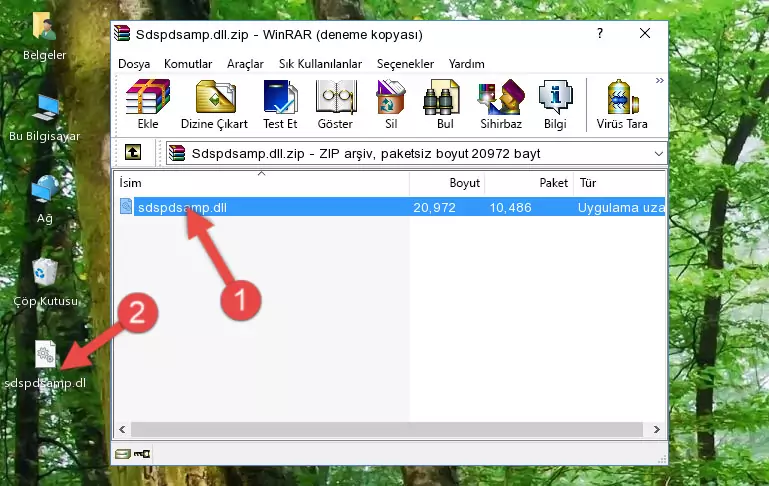This screenshot has height=486, width=769.
Task: Click the drive icon in status bar
Action: coord(122,454)
